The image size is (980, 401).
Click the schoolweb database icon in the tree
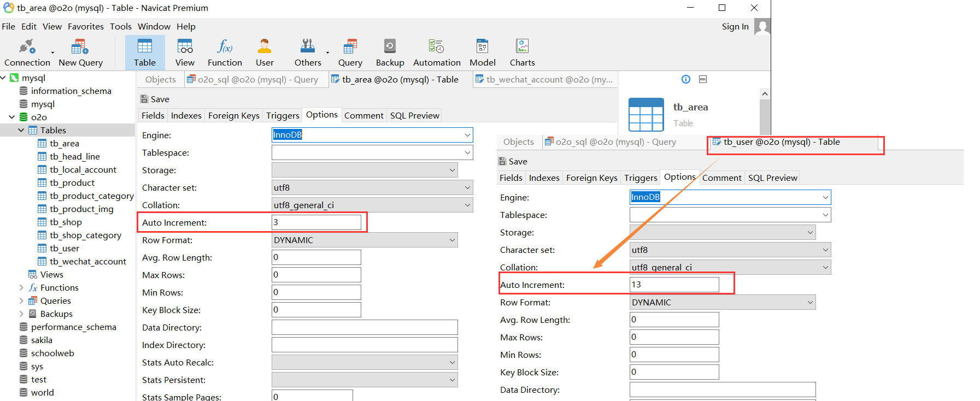[x=24, y=353]
